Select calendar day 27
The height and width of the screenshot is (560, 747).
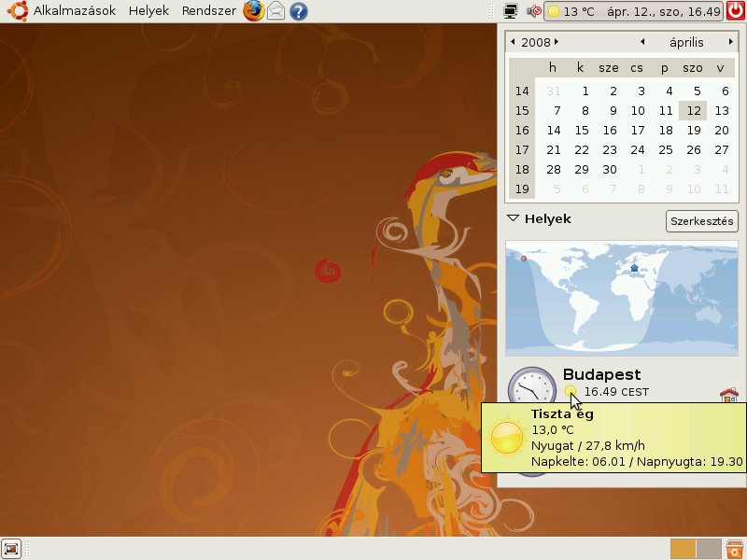(721, 149)
